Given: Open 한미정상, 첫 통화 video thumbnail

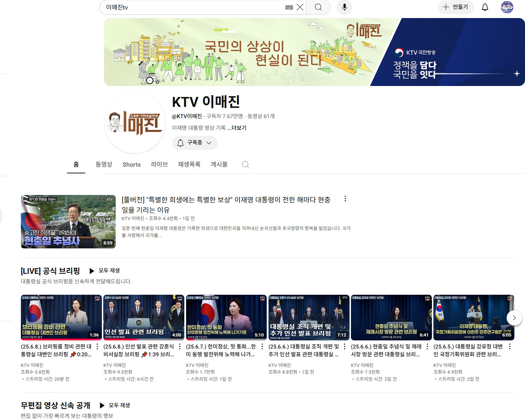Looking at the screenshot, I should [x=226, y=317].
